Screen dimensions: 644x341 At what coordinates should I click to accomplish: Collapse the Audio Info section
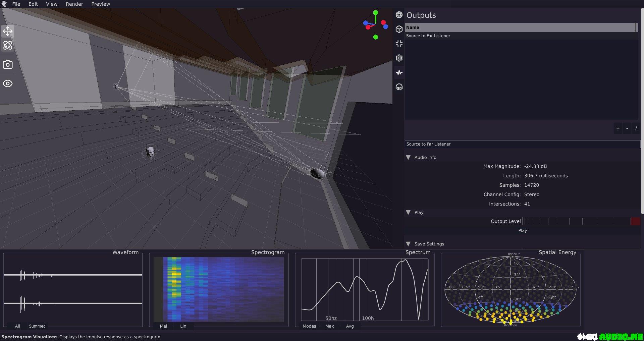408,157
